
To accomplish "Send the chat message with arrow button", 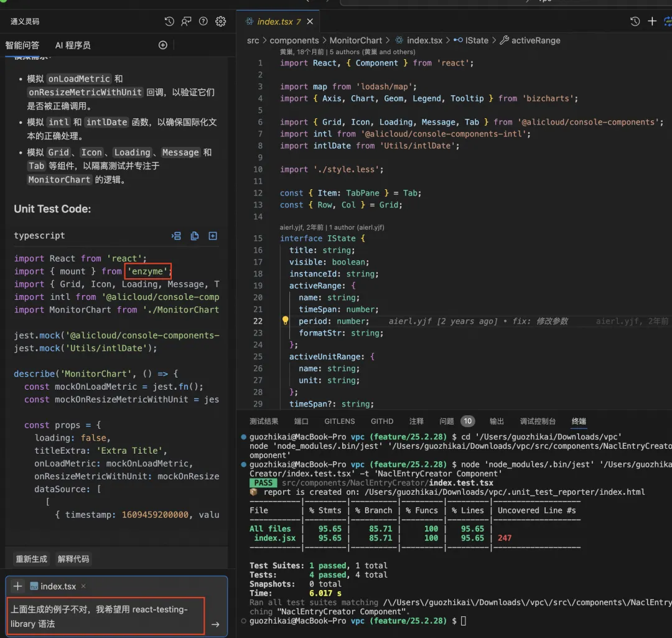I will 215,624.
